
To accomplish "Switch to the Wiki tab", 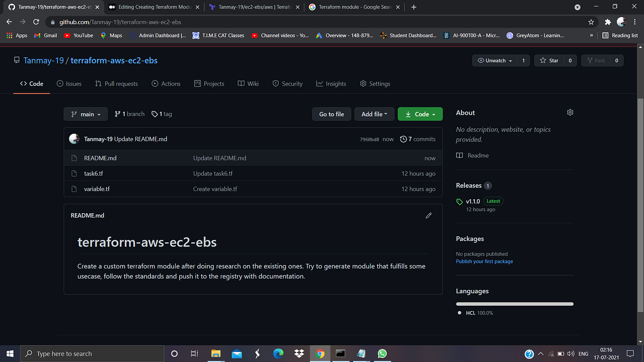I will [248, 83].
